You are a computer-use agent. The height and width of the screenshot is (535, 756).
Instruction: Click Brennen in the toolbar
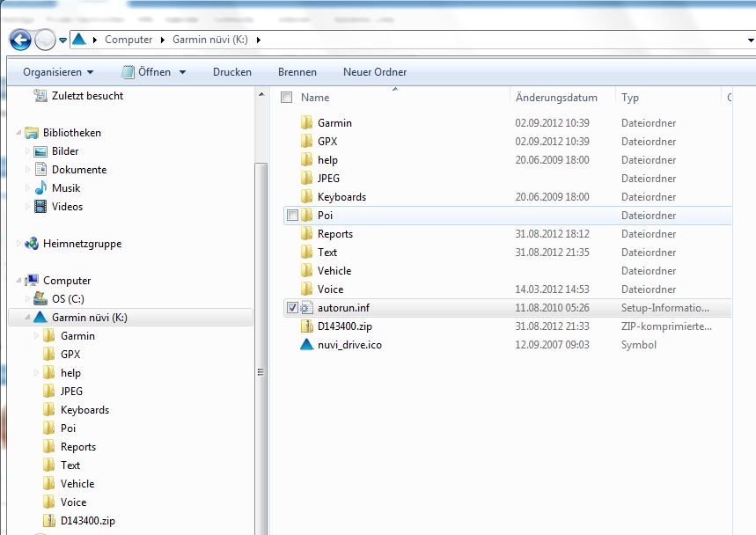tap(297, 72)
